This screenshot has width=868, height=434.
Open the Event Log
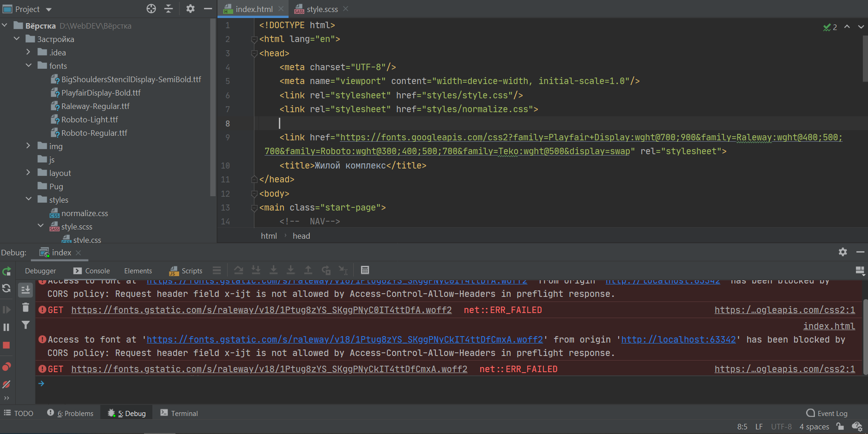point(827,413)
